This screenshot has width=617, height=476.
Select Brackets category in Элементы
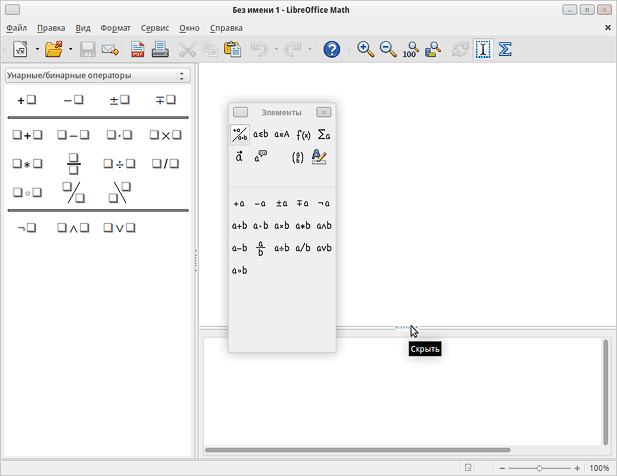[x=298, y=157]
